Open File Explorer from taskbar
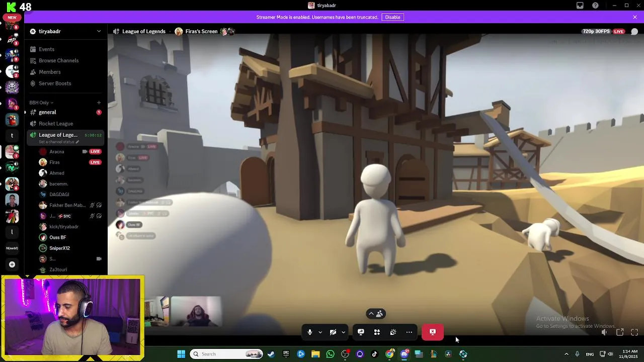The height and width of the screenshot is (362, 644). [x=315, y=354]
